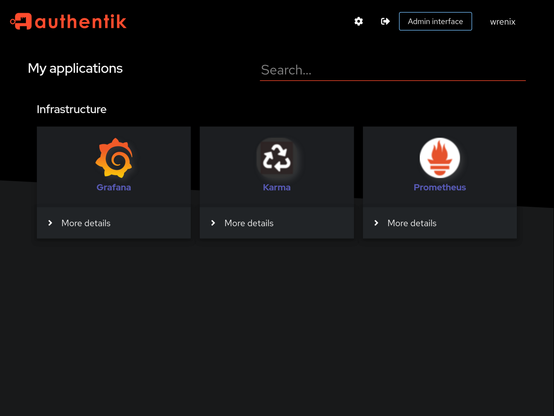Open the Prometheus link
The height and width of the screenshot is (416, 554).
[440, 187]
